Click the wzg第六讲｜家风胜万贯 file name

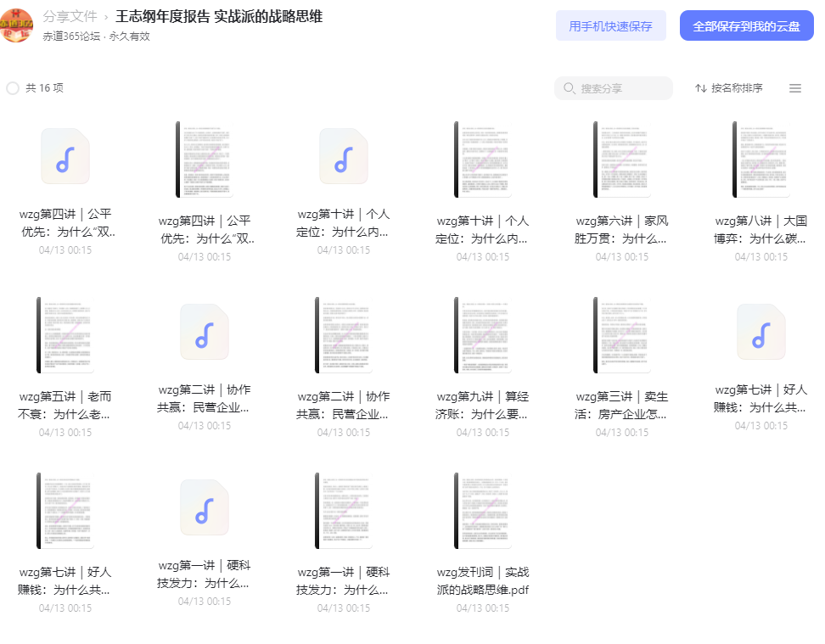click(x=622, y=230)
